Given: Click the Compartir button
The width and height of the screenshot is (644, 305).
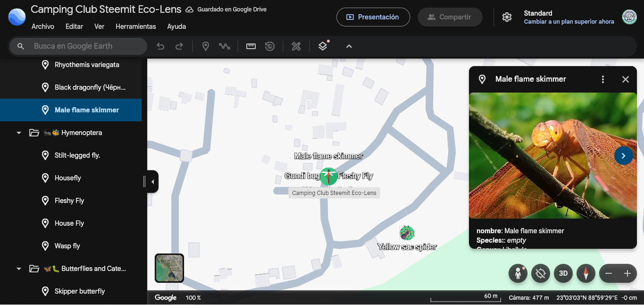Looking at the screenshot, I should (449, 17).
